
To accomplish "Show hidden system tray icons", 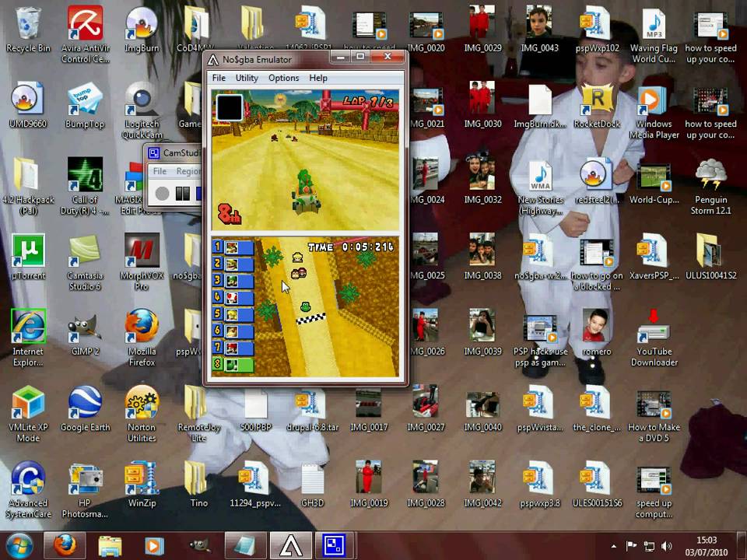I will pos(614,546).
